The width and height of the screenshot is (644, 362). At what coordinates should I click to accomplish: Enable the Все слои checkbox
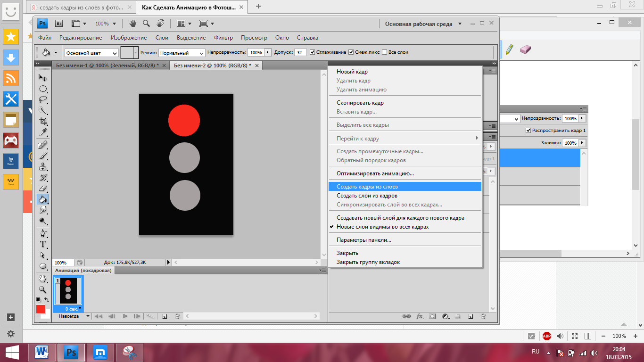(x=384, y=52)
